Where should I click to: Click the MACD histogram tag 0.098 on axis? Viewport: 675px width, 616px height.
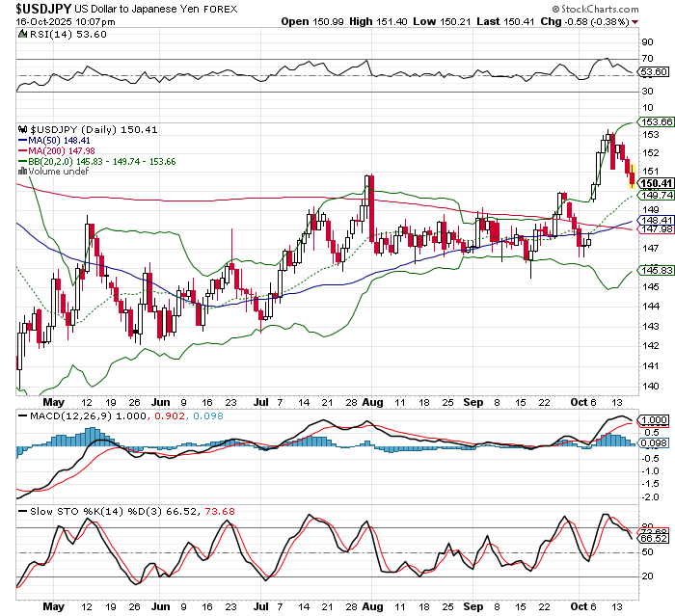(654, 442)
